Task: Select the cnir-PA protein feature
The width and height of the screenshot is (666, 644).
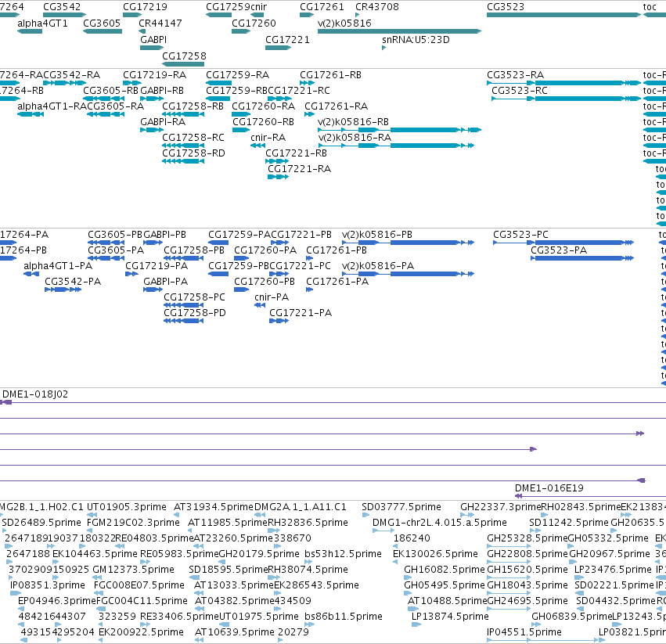Action: [x=260, y=305]
